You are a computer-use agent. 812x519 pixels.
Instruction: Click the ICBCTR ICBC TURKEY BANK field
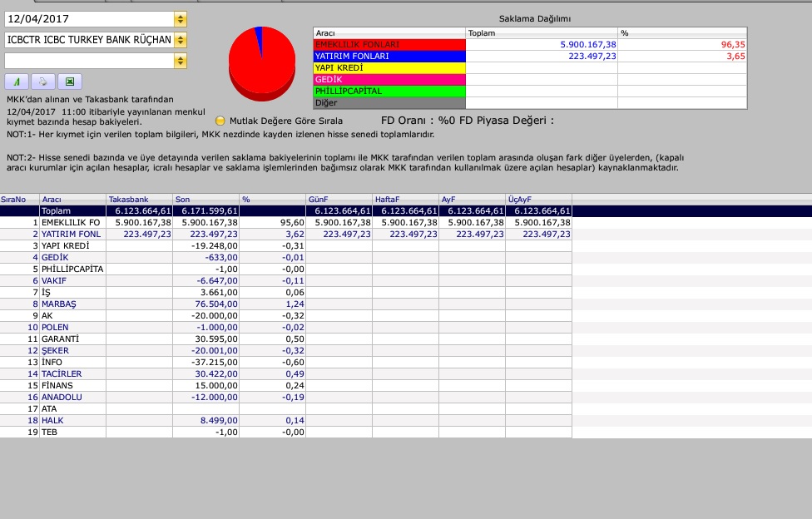pyautogui.click(x=90, y=40)
